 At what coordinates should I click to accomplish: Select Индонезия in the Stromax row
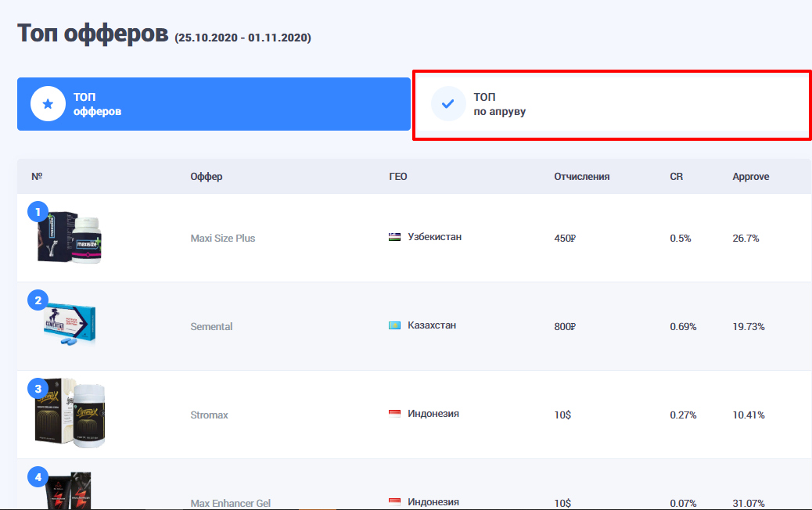433,414
